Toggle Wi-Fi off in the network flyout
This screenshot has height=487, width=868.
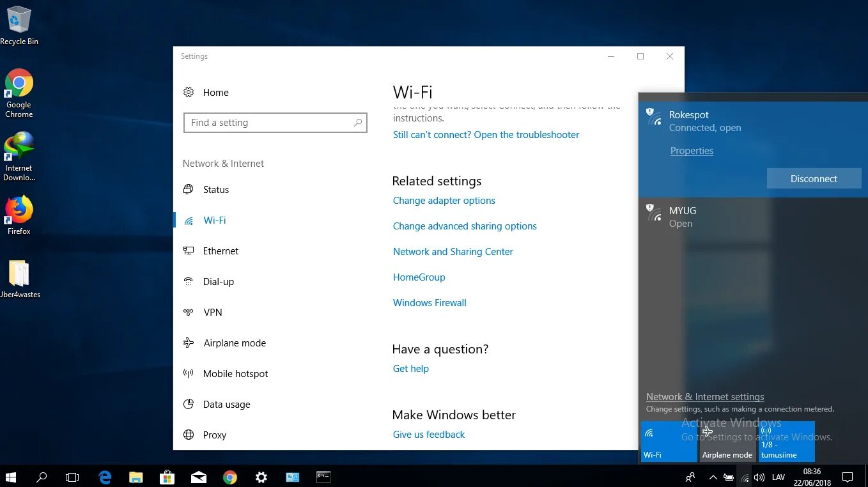(668, 441)
